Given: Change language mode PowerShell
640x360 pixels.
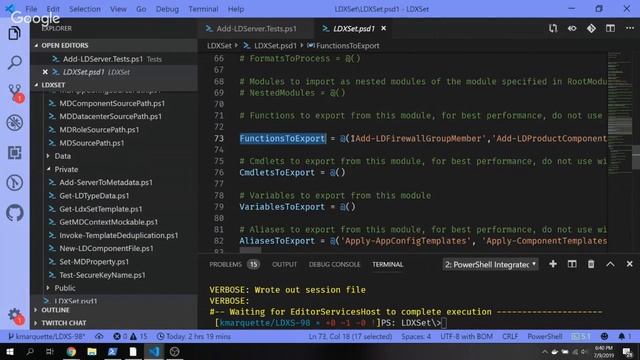Looking at the screenshot, I should (544, 336).
